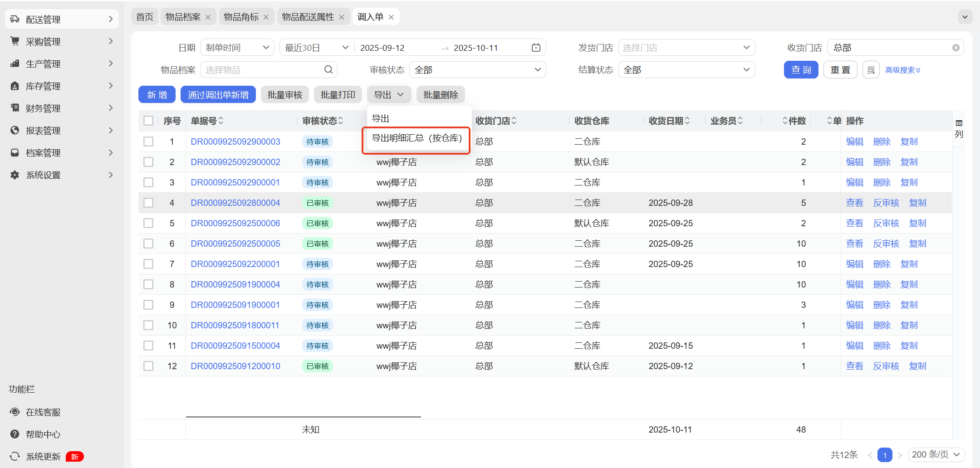Click the horizontal scrollbar below the table
Viewport: 980px width, 468px height.
pyautogui.click(x=303, y=416)
